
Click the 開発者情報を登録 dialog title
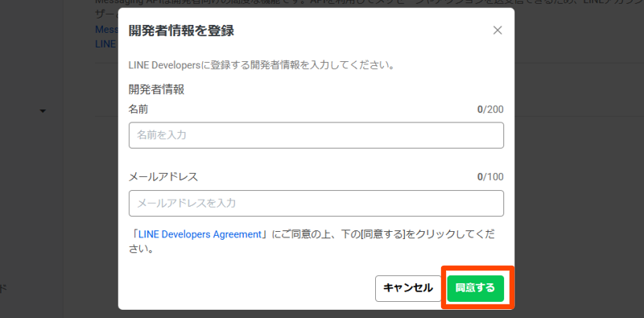pyautogui.click(x=181, y=31)
